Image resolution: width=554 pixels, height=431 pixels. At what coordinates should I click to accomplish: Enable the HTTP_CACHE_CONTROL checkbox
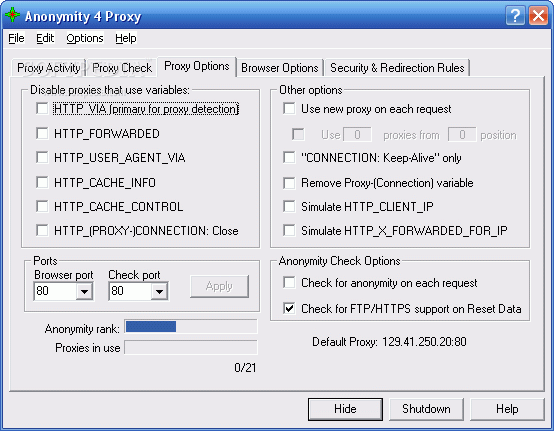click(42, 206)
